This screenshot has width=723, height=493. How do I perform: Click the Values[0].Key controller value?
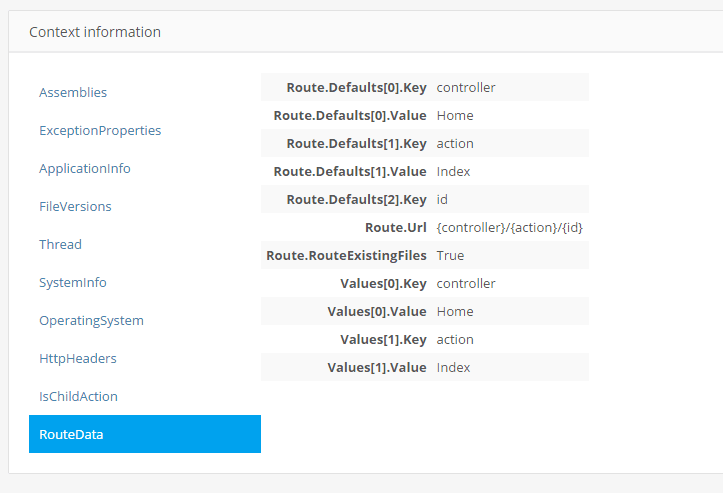click(x=466, y=283)
